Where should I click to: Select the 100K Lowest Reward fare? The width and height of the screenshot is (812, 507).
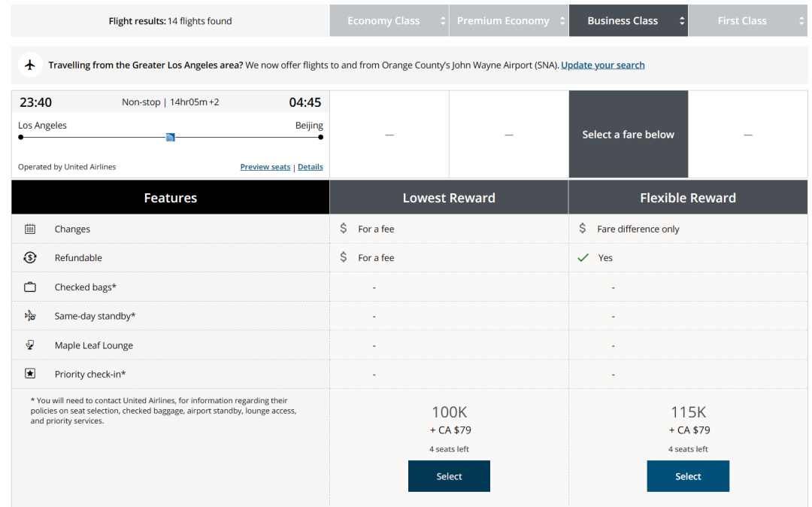449,476
